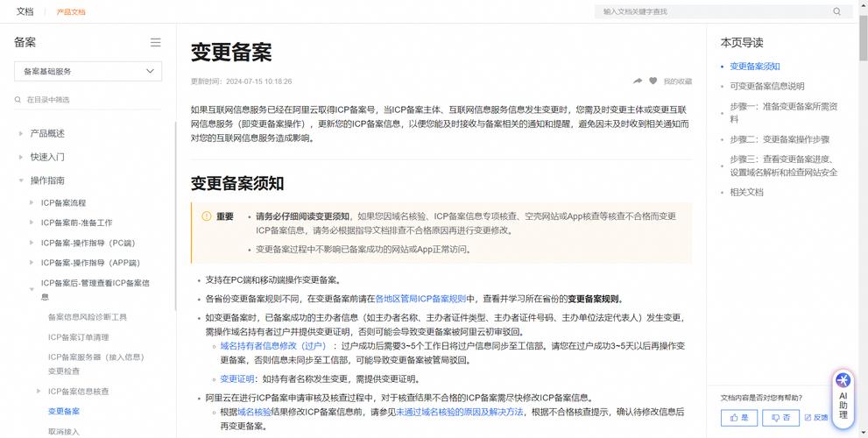Click the 重要 warning icon in notice
868x438 pixels.
207,216
